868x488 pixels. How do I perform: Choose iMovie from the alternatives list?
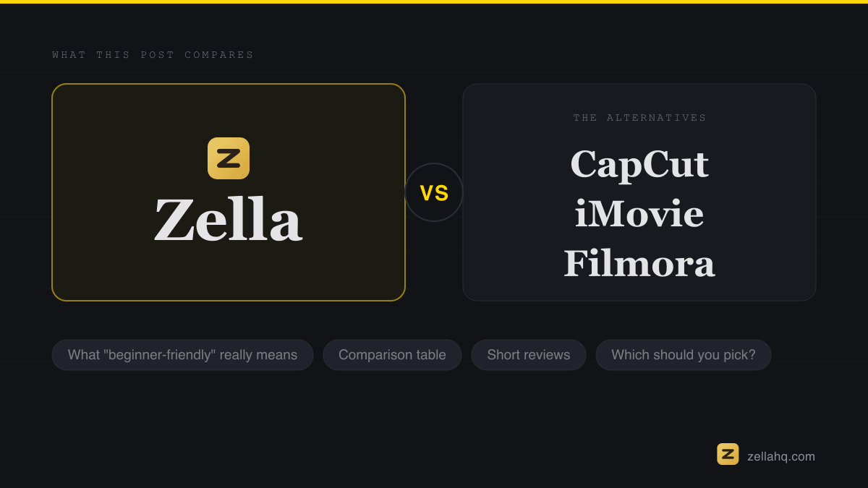pyautogui.click(x=639, y=214)
